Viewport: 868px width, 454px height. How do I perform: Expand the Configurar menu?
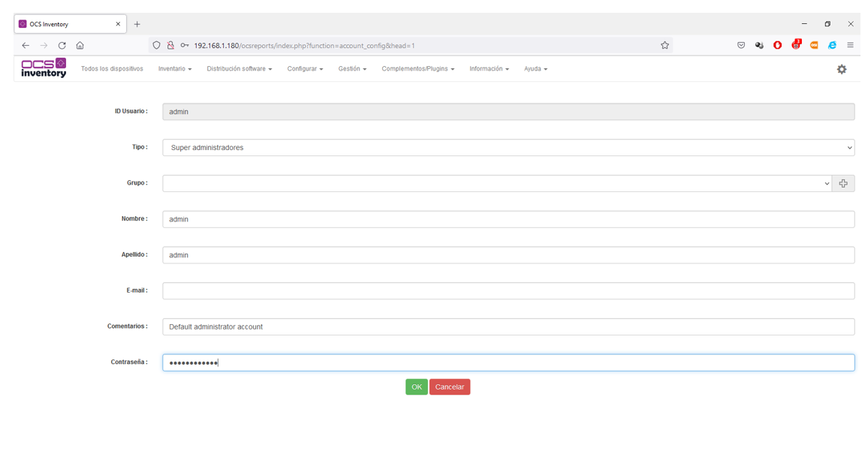305,69
